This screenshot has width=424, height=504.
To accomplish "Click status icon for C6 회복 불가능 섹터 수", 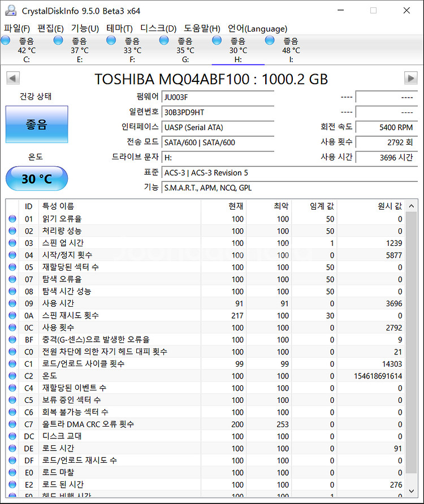I will (x=12, y=412).
